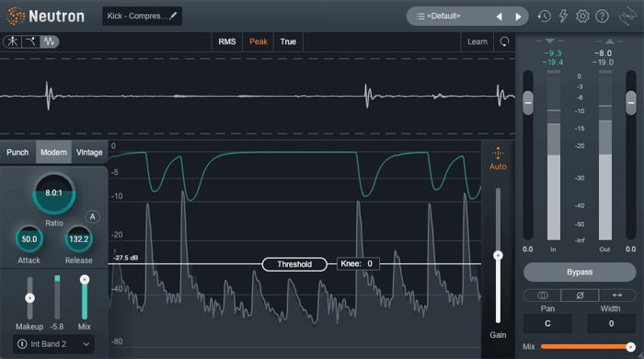Click the reset circular arrow icon

(504, 41)
